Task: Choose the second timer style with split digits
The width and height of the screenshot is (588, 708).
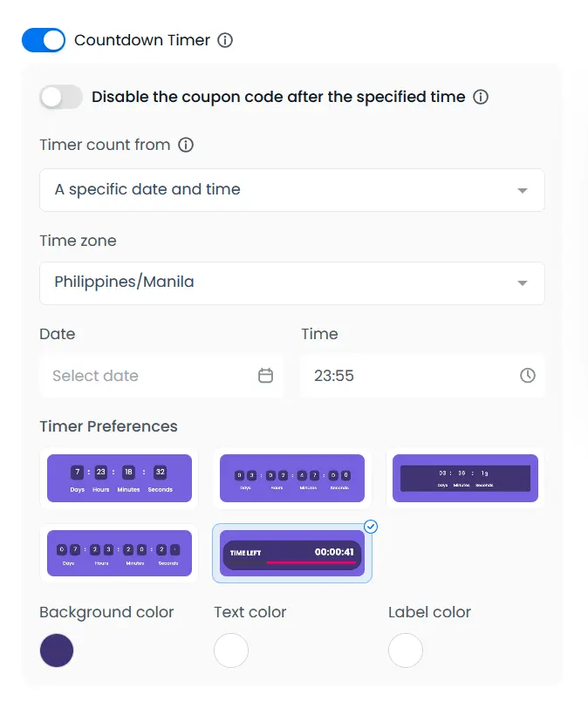Action: (x=292, y=478)
